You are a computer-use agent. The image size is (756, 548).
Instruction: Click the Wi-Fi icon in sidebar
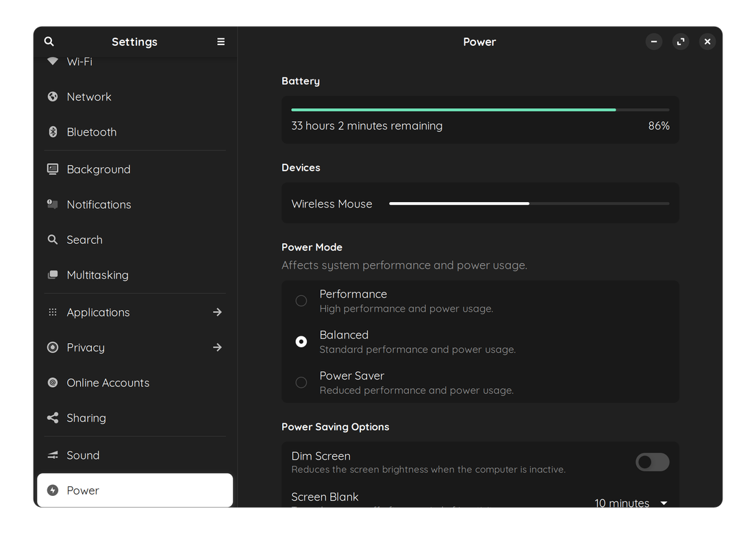point(53,61)
